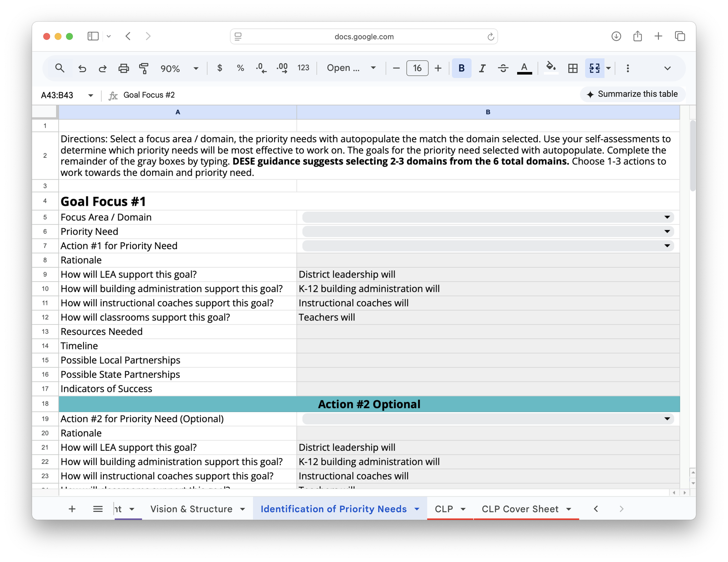Click Summarize this table button
728x562 pixels.
(x=632, y=94)
